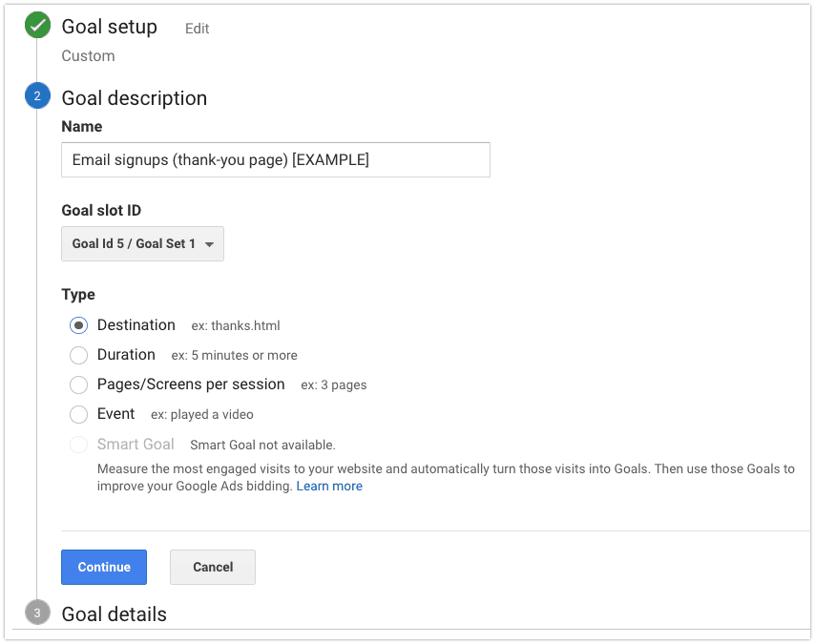
Task: Select the Destination goal type
Action: click(x=78, y=325)
